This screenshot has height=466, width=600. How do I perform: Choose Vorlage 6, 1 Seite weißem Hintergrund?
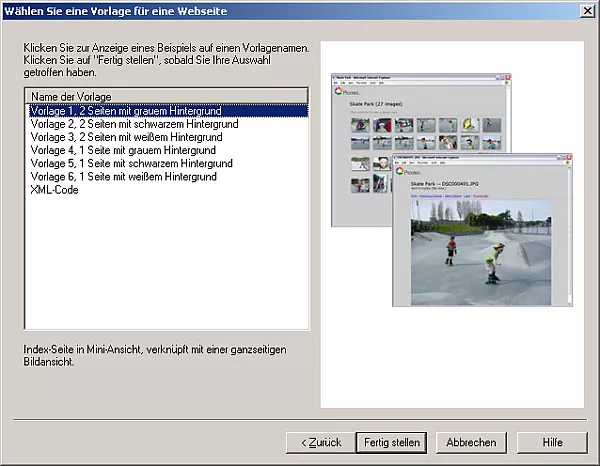point(124,176)
